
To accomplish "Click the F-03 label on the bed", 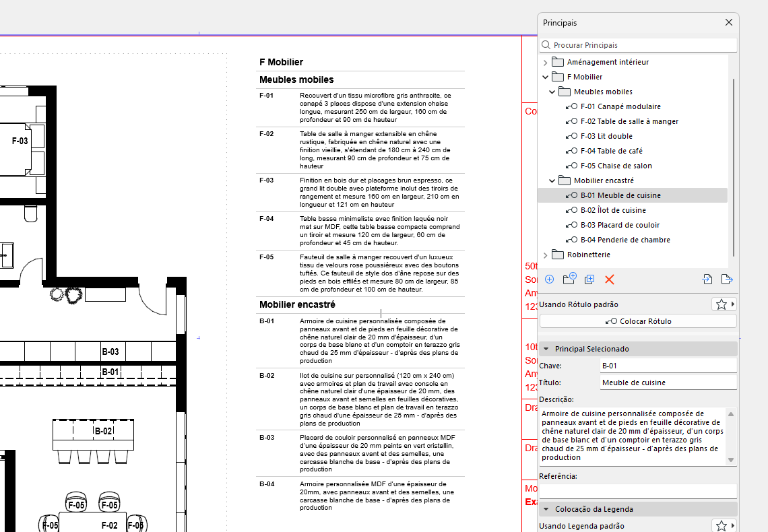I will point(20,141).
